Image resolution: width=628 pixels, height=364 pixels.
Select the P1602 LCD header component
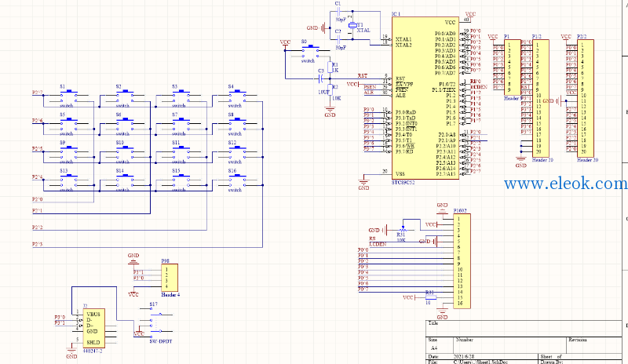[462, 261]
